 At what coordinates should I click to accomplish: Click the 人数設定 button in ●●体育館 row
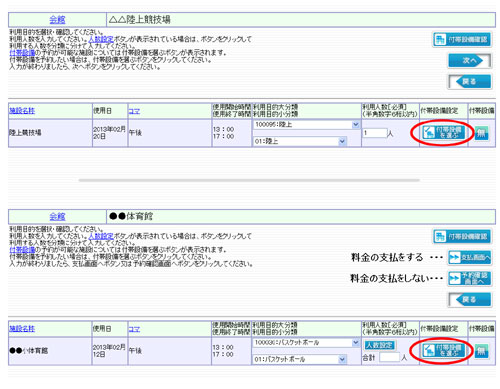coord(379,345)
